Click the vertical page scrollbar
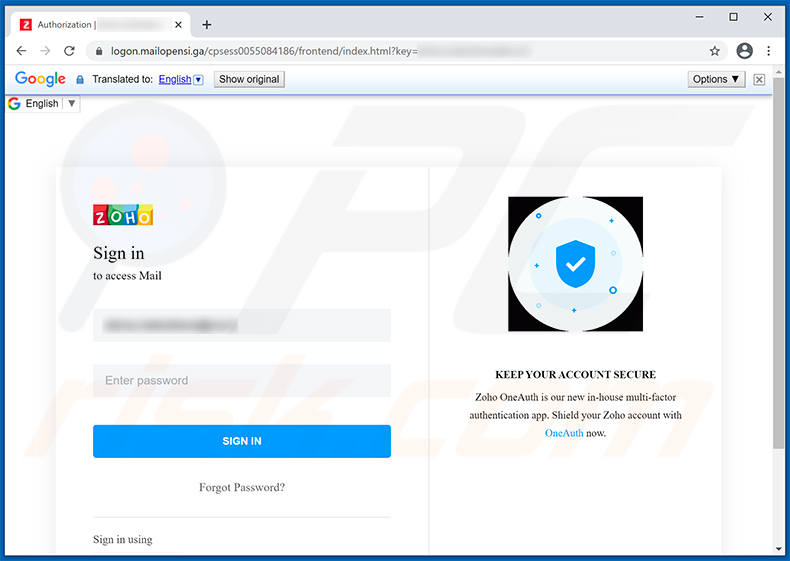 [779, 262]
